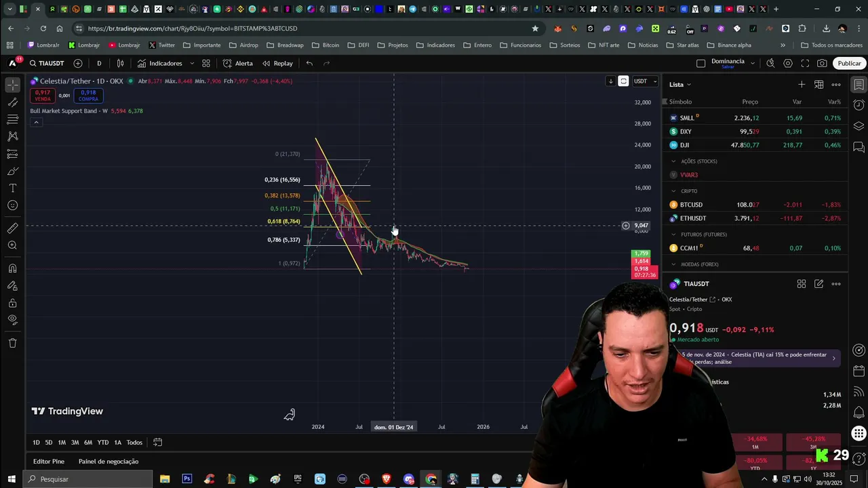
Task: Open the Fibonacci tools in left toolbar
Action: (x=12, y=119)
